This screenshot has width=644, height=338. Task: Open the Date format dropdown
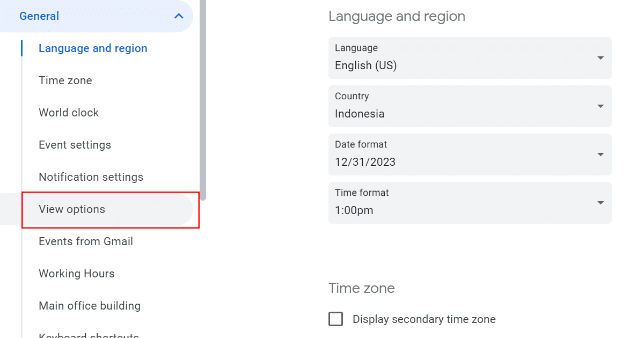pyautogui.click(x=469, y=154)
